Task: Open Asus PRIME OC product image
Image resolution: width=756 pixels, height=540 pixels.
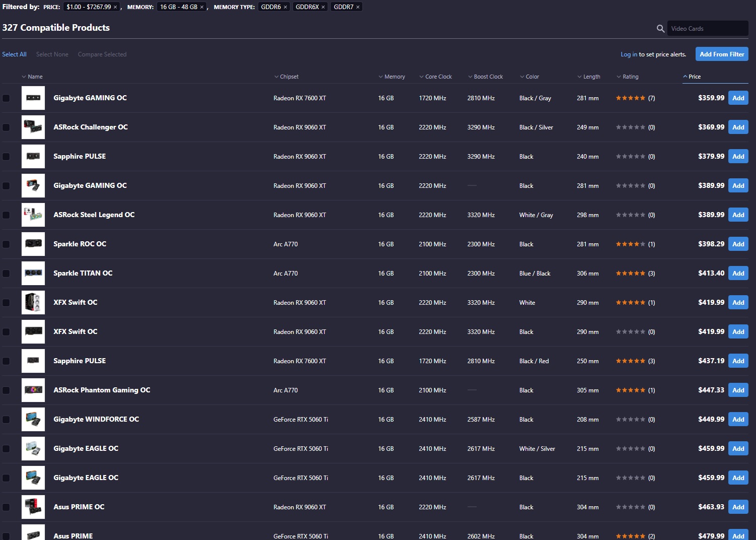Action: [33, 507]
